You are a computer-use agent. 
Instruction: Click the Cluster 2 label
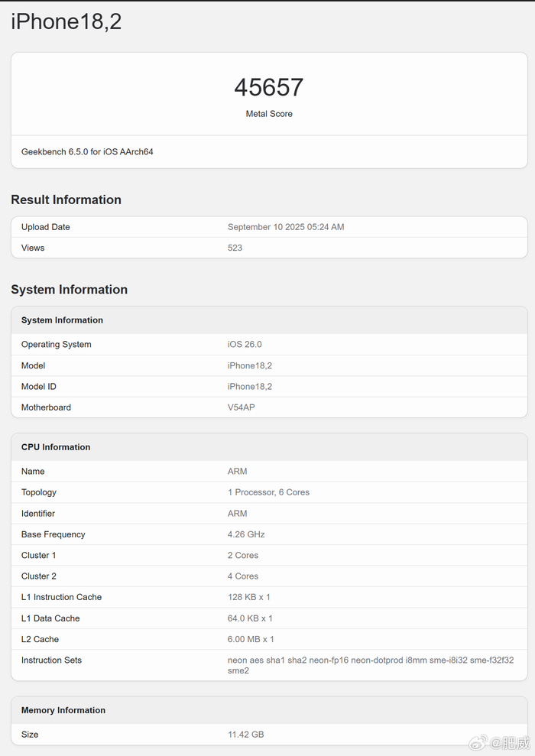click(x=38, y=576)
